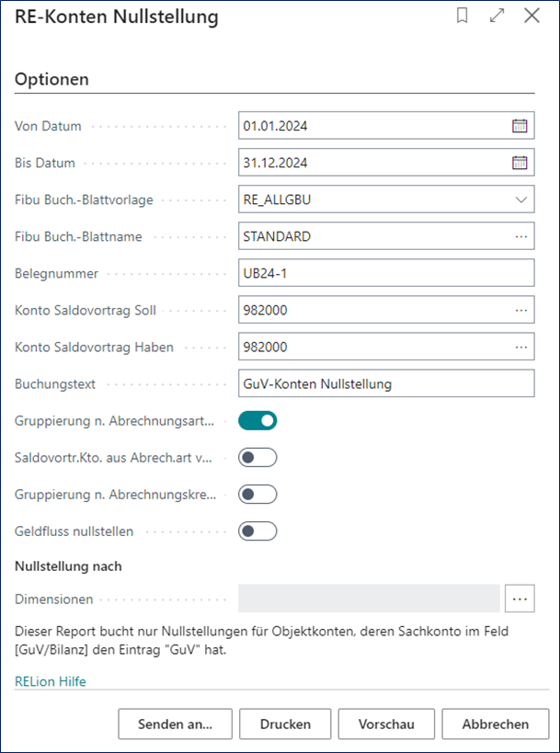Click into the Belegnummer field
This screenshot has width=560, height=753.
pos(386,273)
